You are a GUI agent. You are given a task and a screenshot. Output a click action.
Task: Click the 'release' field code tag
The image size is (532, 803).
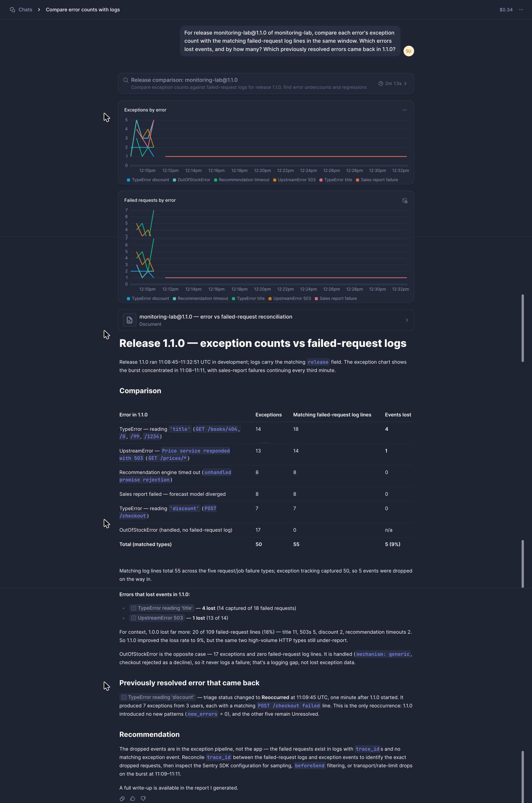[x=318, y=362]
